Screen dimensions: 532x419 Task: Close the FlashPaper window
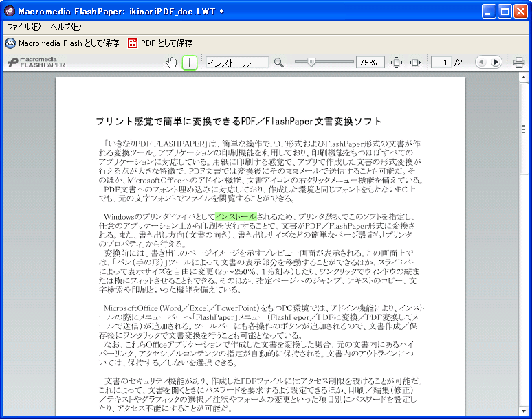(520, 12)
